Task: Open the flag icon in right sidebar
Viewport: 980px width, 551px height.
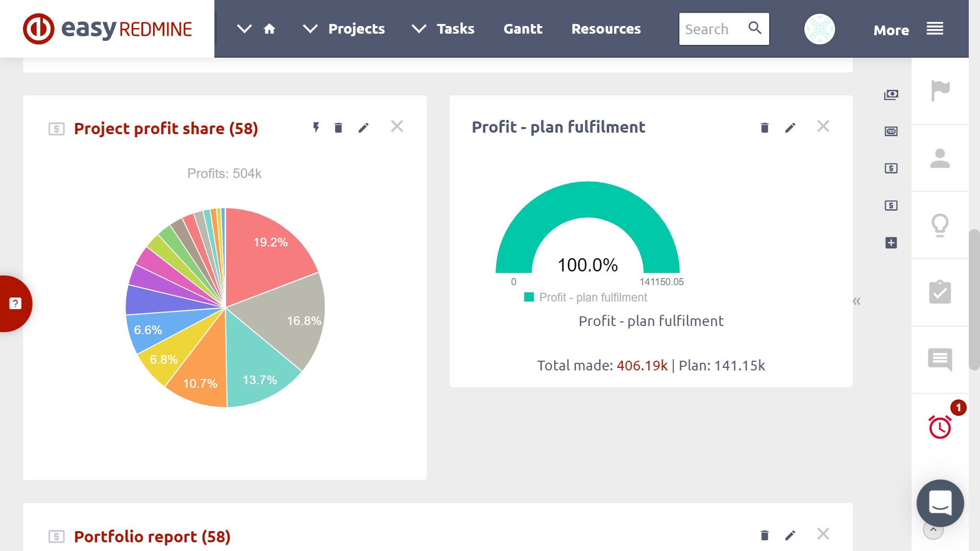Action: point(940,91)
